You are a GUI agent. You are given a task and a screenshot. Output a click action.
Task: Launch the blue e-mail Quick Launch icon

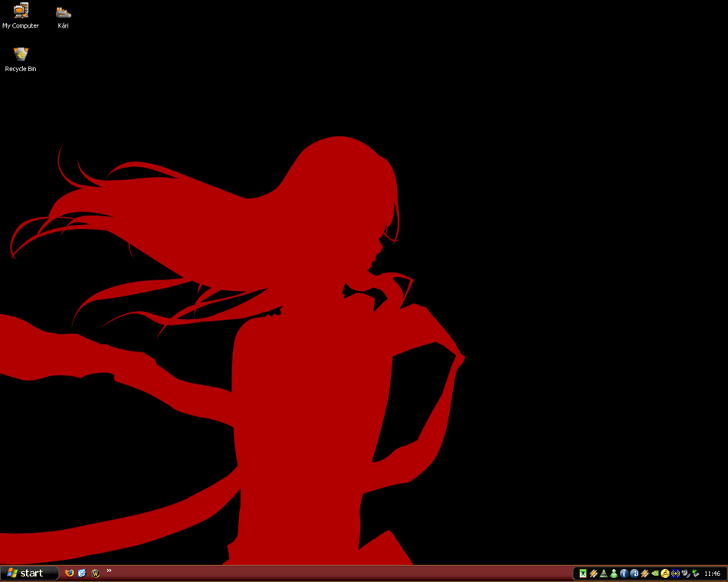82,573
